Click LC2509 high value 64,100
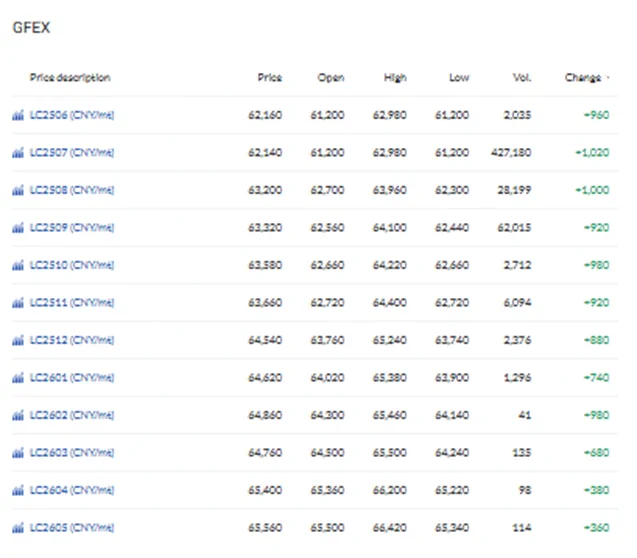This screenshot has height=558, width=637. coord(390,227)
